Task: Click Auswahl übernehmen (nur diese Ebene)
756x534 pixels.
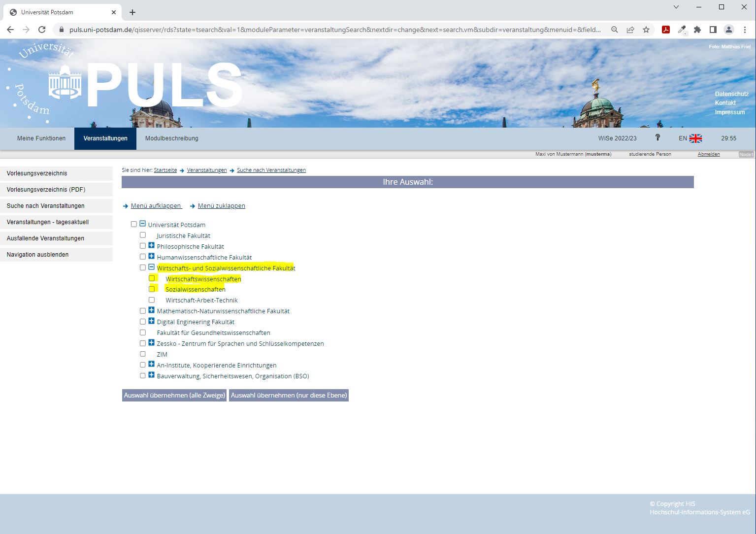Action: pos(289,395)
